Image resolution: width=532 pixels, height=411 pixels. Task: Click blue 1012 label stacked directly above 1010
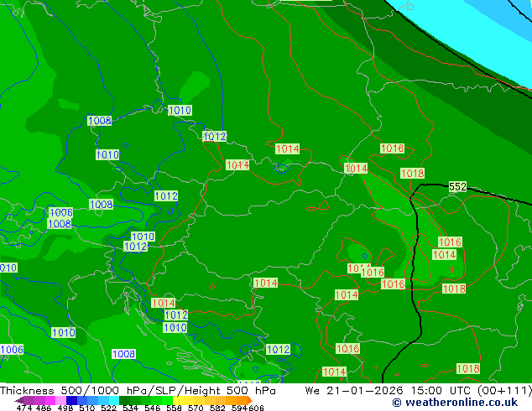point(175,315)
